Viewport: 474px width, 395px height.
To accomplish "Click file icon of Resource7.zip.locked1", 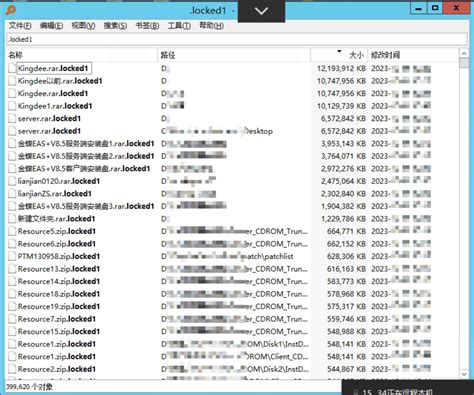I will point(12,319).
